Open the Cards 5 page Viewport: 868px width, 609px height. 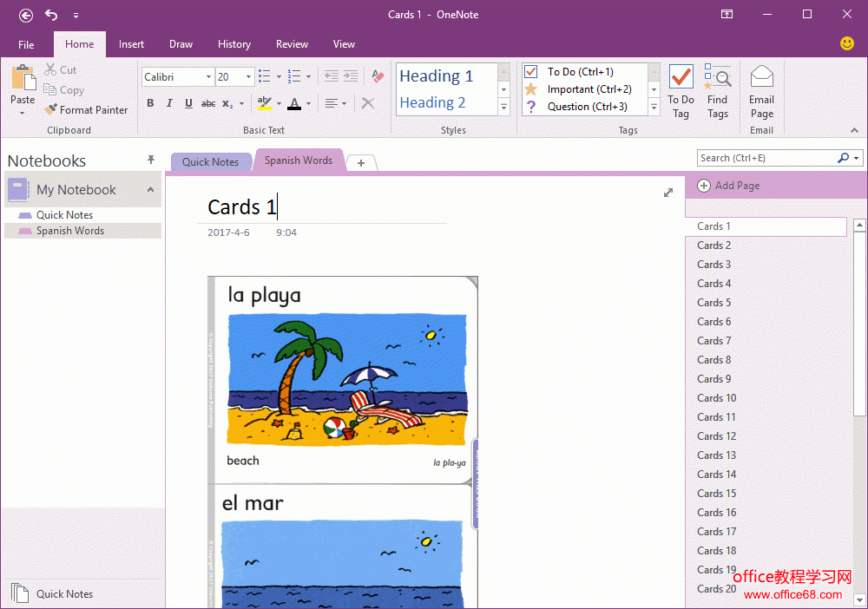[x=713, y=303]
